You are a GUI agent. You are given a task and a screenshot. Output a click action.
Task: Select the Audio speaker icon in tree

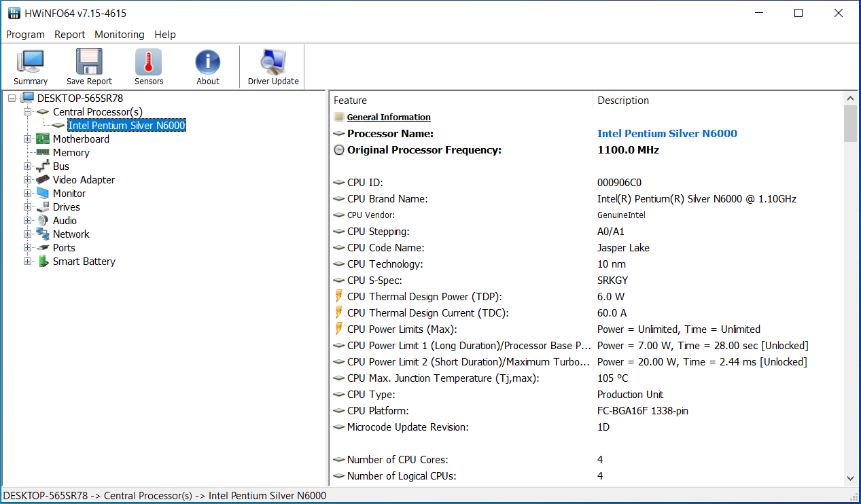coord(43,221)
